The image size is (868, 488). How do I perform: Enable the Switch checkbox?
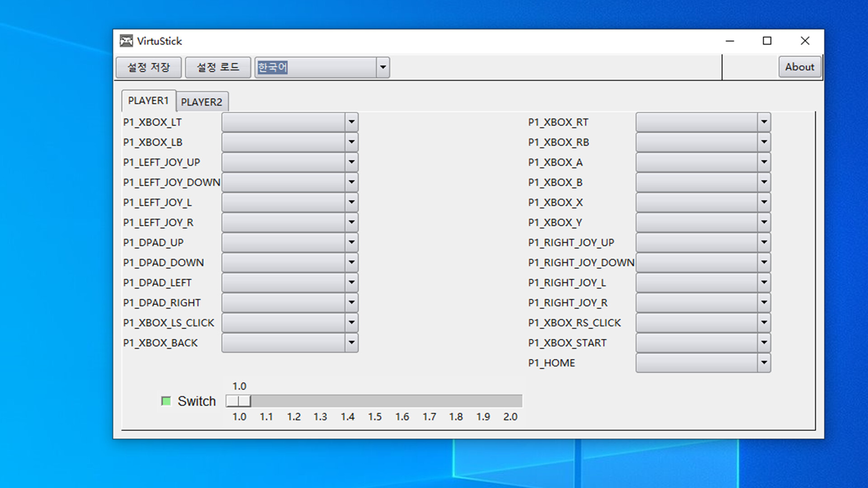[165, 401]
